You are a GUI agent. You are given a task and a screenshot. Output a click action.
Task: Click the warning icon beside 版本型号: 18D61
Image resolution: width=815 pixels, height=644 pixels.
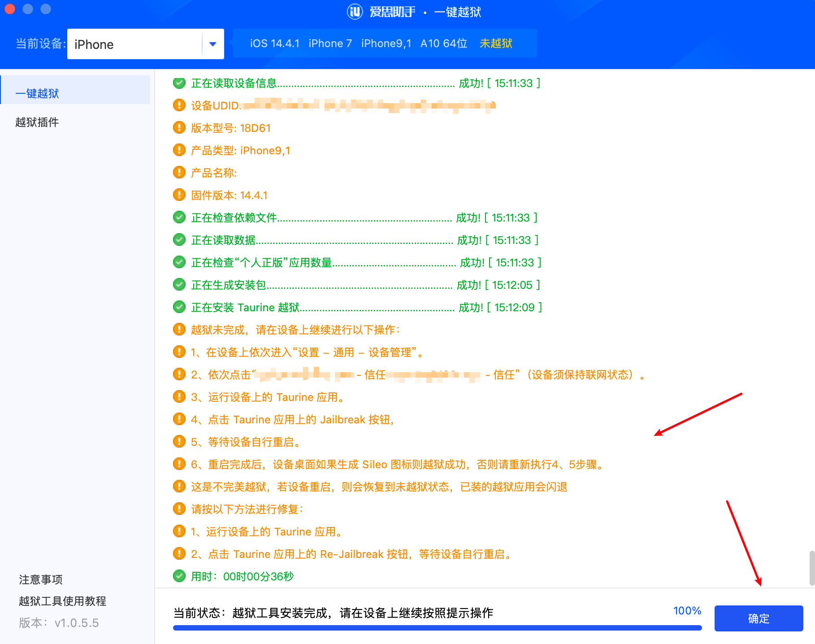coord(179,128)
